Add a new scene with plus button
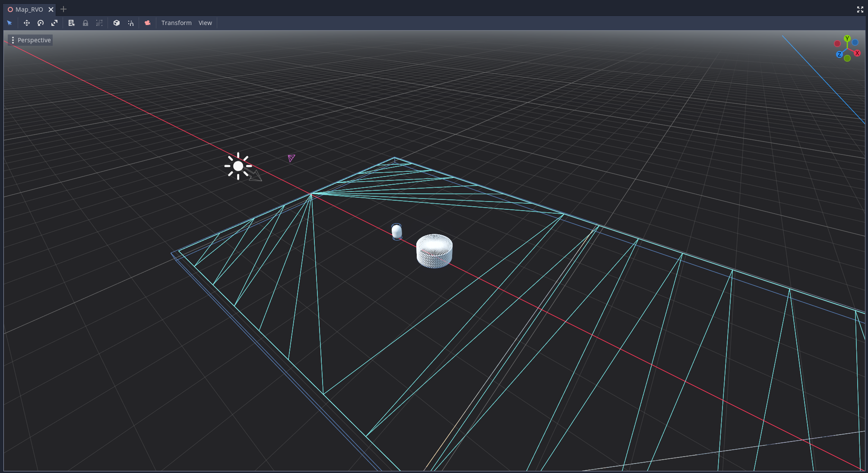 click(x=63, y=9)
